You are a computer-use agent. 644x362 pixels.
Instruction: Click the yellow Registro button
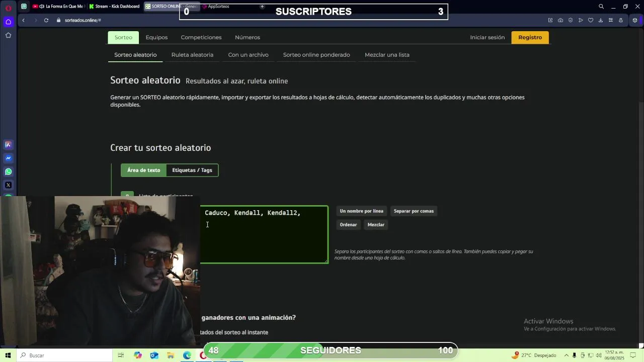click(530, 37)
